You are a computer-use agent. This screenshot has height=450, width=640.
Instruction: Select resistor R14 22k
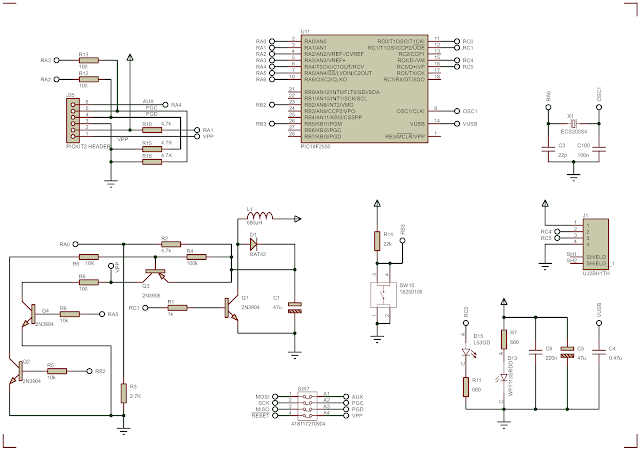pyautogui.click(x=378, y=241)
